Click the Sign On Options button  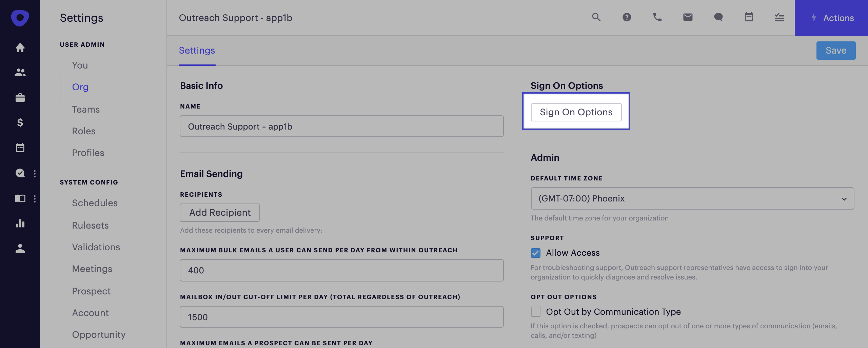coord(576,112)
